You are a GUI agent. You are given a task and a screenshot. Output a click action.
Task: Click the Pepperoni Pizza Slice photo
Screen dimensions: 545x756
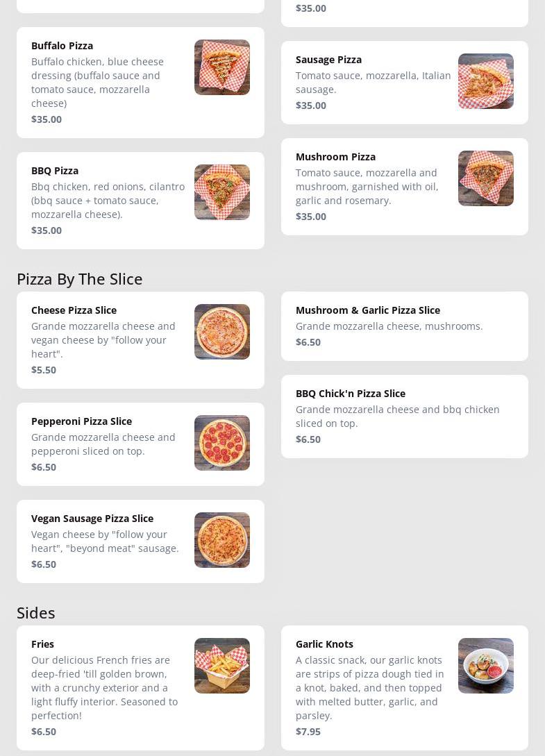(x=222, y=443)
